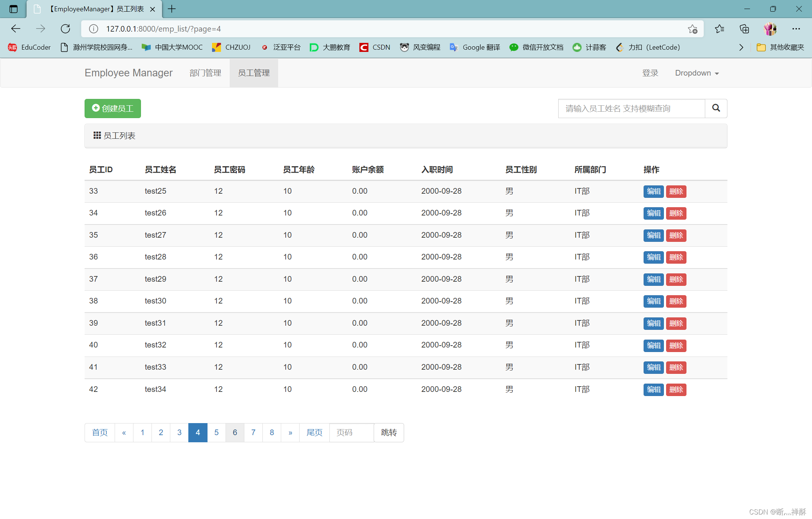Reload the page with refresh icon
This screenshot has height=519, width=812.
65,29
